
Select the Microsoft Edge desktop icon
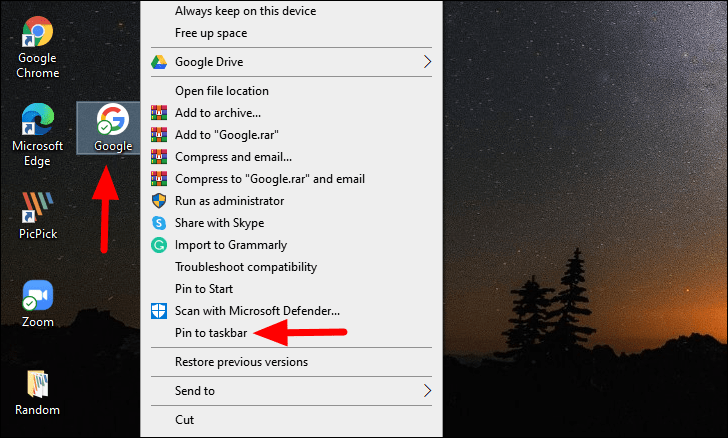pos(38,135)
